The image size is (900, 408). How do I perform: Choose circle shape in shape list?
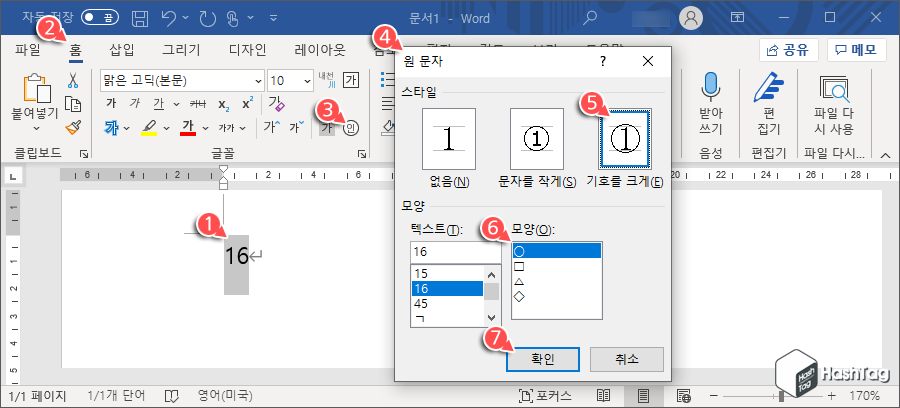pyautogui.click(x=556, y=251)
